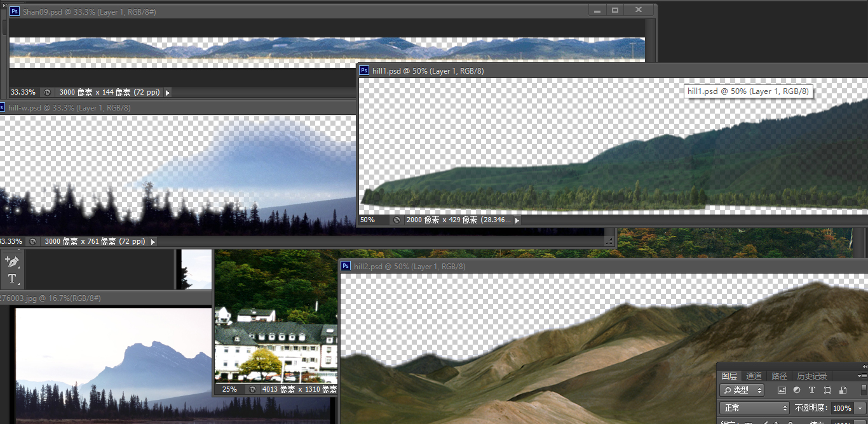Switch to the 历史记录 tab
The width and height of the screenshot is (868, 424).
(812, 376)
